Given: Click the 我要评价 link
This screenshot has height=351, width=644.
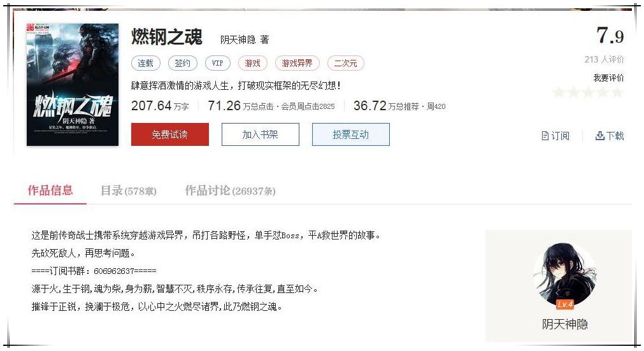Looking at the screenshot, I should [608, 78].
